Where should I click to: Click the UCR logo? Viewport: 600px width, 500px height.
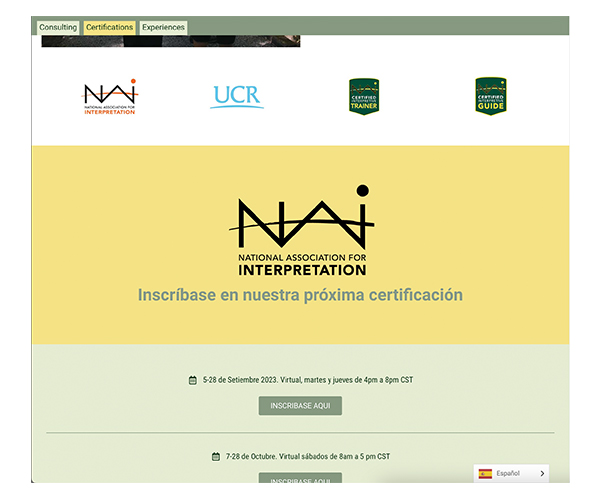pyautogui.click(x=237, y=96)
